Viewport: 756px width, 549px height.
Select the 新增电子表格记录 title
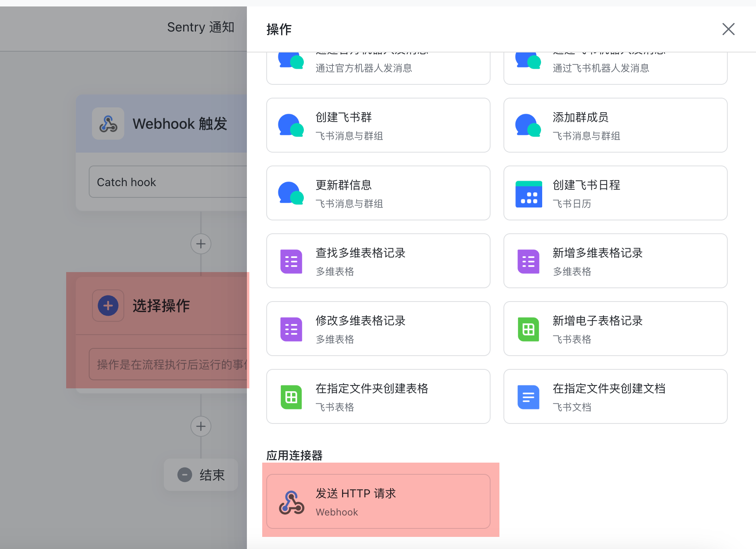tap(598, 321)
